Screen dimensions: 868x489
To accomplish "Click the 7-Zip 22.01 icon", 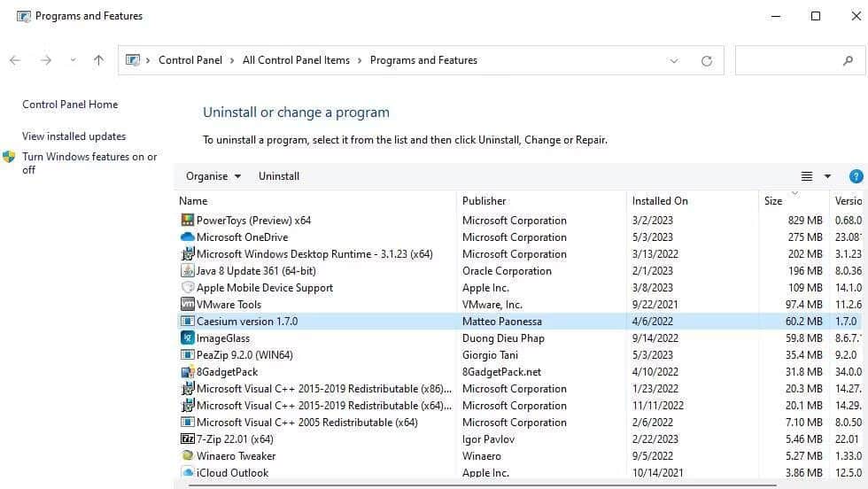I will point(188,439).
